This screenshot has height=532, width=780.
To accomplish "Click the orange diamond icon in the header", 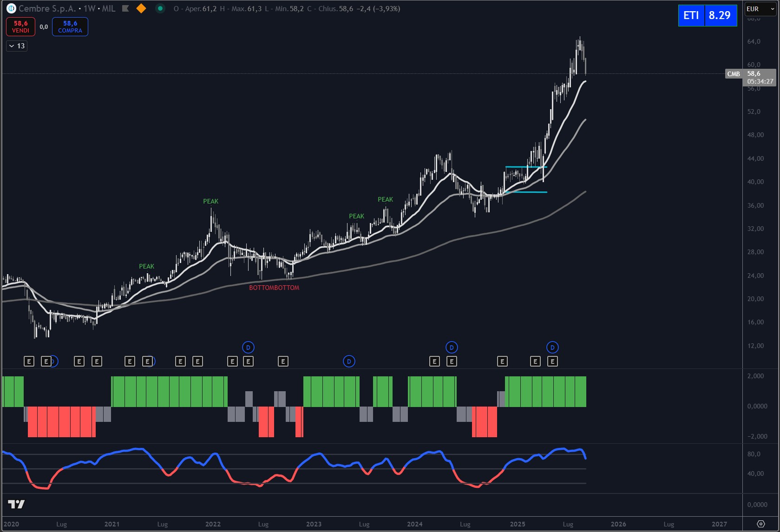I will point(141,9).
